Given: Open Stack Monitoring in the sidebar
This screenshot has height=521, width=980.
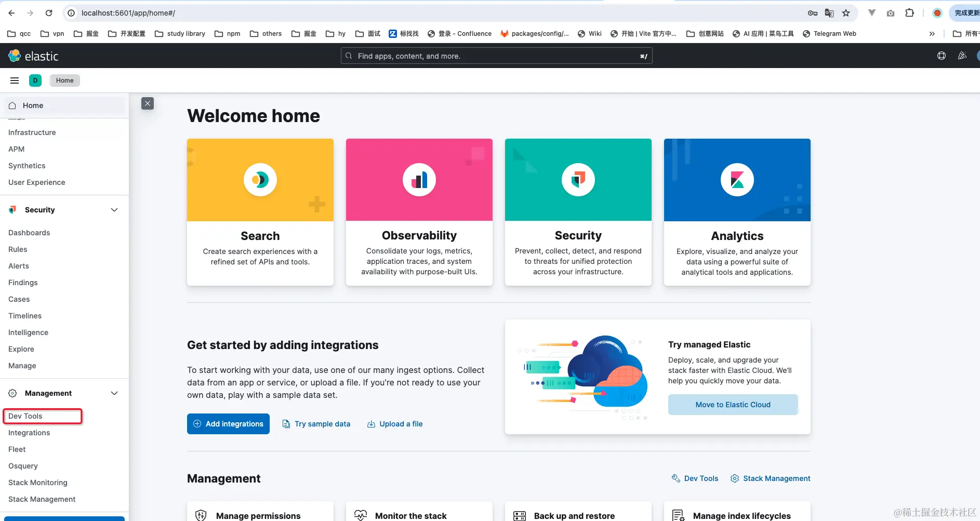Looking at the screenshot, I should click(x=38, y=483).
